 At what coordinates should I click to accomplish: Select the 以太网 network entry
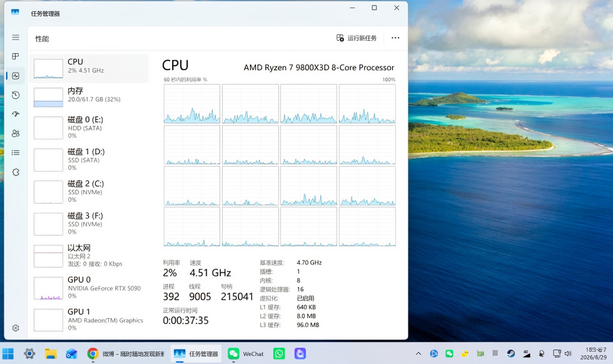click(89, 255)
